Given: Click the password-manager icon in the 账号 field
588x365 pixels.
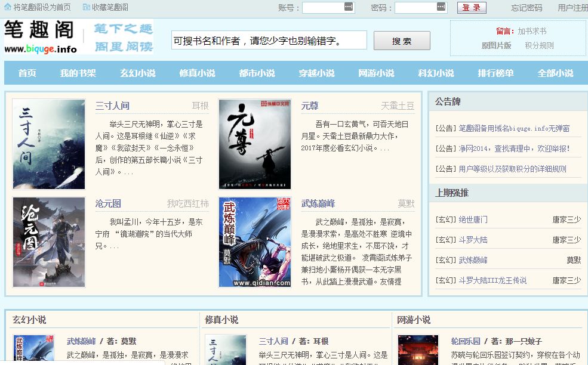Looking at the screenshot, I should click(x=349, y=7).
